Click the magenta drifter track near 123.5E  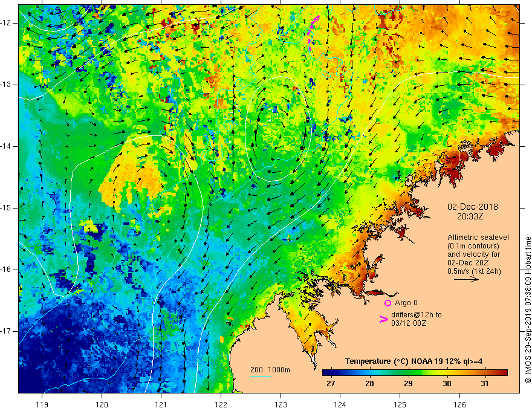pyautogui.click(x=313, y=32)
